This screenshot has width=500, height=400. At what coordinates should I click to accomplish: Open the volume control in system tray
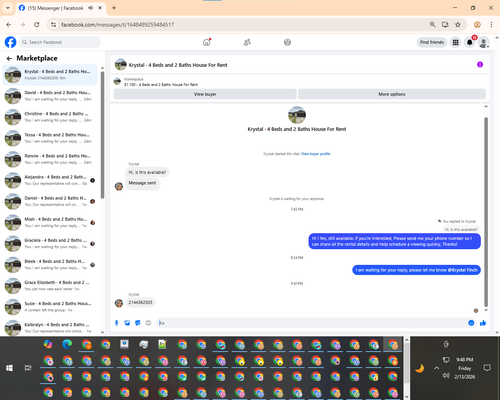point(446,376)
